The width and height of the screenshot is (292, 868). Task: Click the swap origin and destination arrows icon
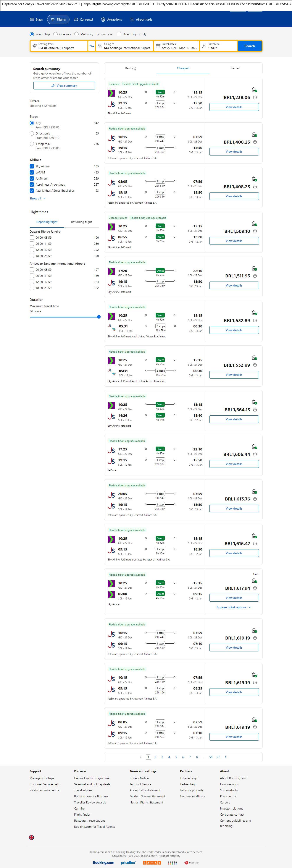[x=92, y=46]
